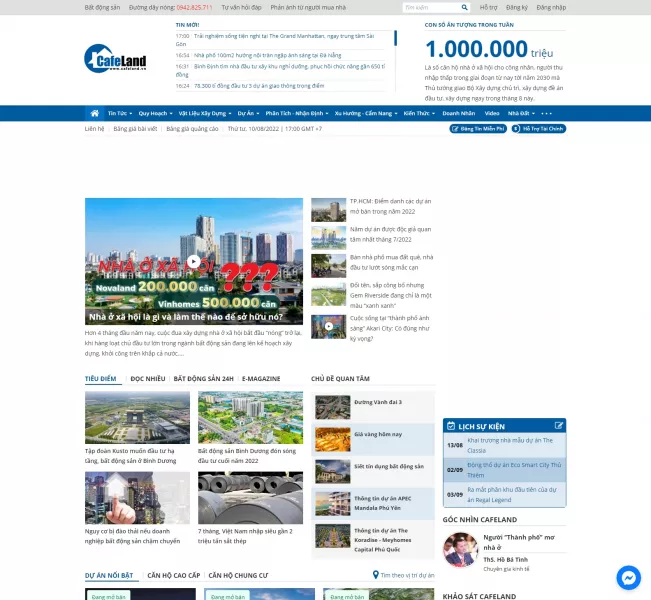This screenshot has width=651, height=600.
Task: Open the 03/09 Regal Legend event
Action: click(504, 495)
